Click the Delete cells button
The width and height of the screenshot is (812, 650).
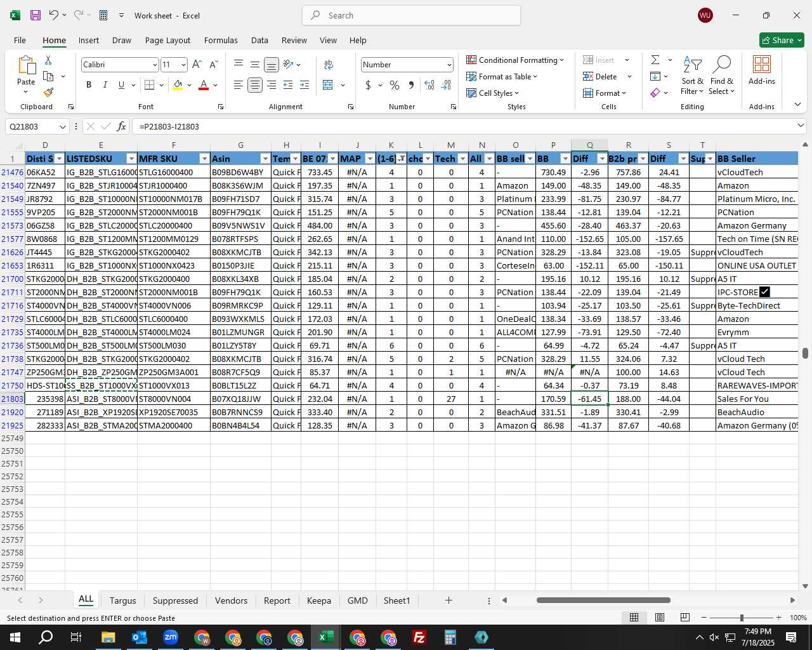[600, 76]
